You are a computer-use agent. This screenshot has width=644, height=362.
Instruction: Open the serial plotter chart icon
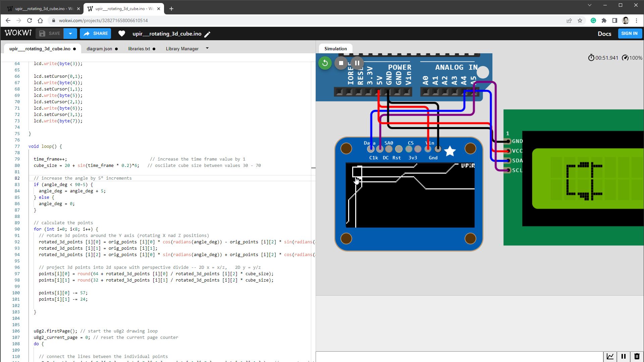point(610,356)
